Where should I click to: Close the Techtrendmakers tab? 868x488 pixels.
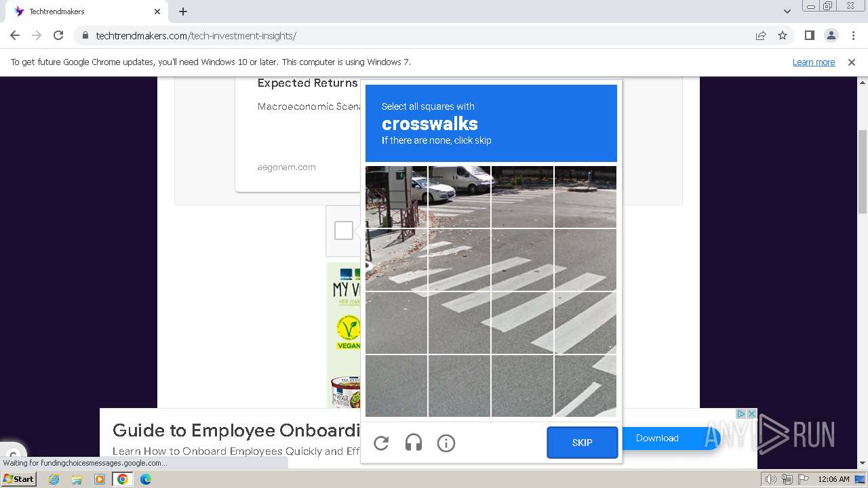(157, 12)
